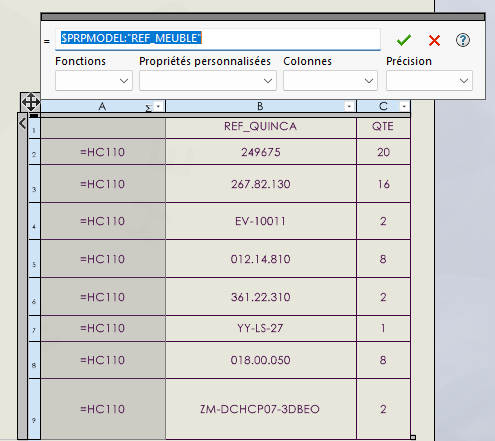This screenshot has height=441, width=495.
Task: Select empty column A cell in row 1
Action: pyautogui.click(x=103, y=128)
